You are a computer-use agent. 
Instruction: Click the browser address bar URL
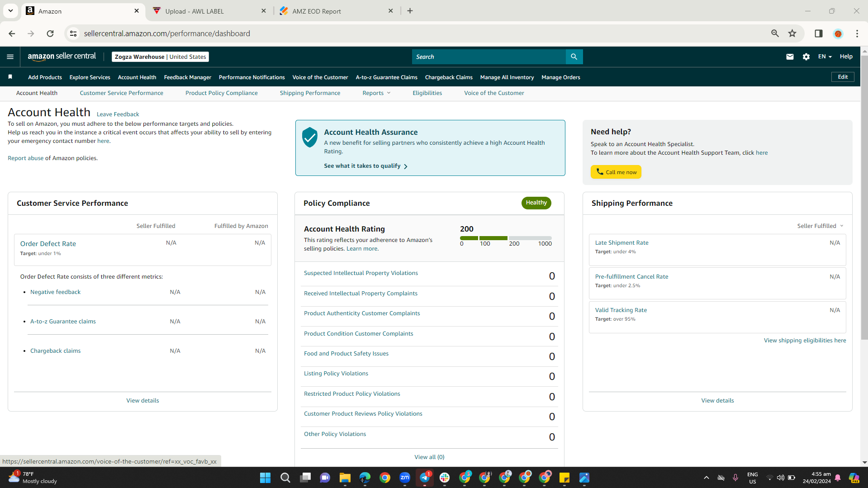pyautogui.click(x=167, y=33)
